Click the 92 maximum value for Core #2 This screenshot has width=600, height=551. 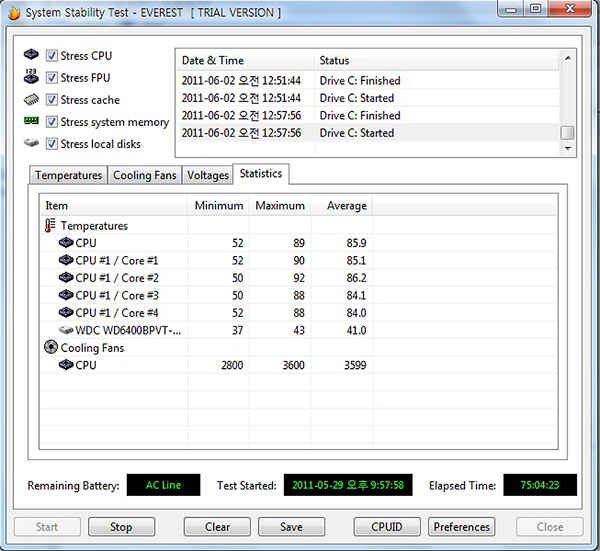299,278
